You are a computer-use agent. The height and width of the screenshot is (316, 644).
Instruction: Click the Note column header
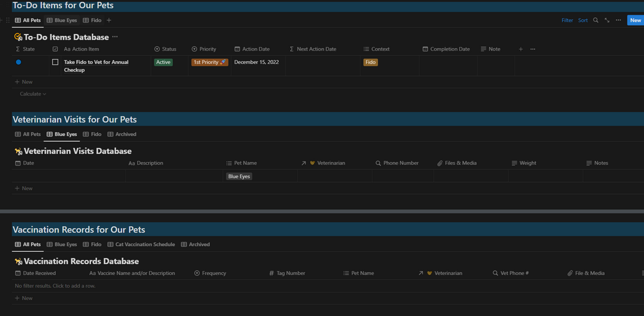click(490, 49)
